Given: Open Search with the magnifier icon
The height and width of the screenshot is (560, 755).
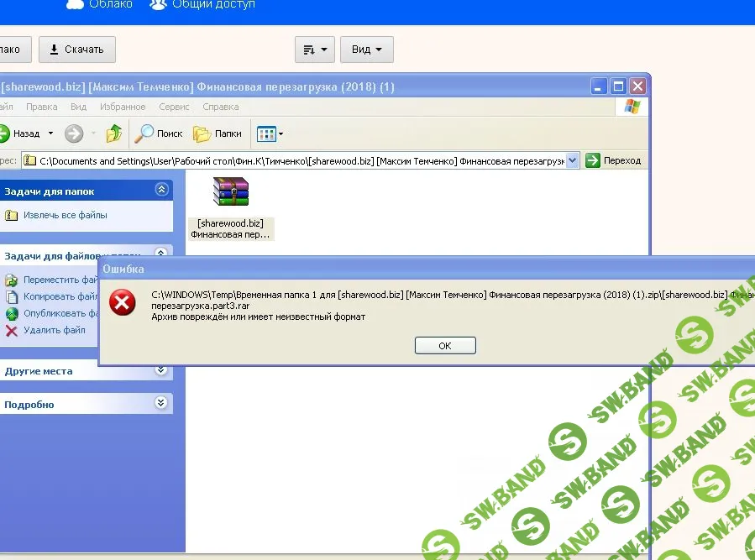Looking at the screenshot, I should tap(146, 133).
